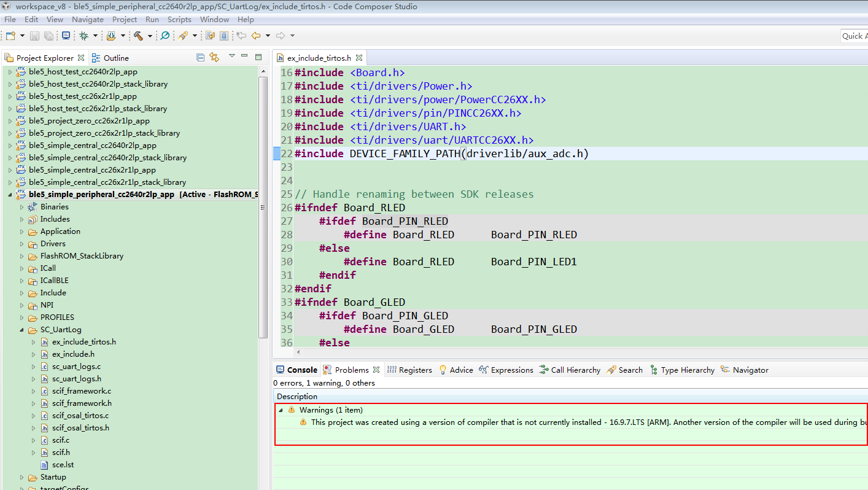Toggle Link with Editor in Project Explorer
868x490 pixels.
tap(214, 57)
